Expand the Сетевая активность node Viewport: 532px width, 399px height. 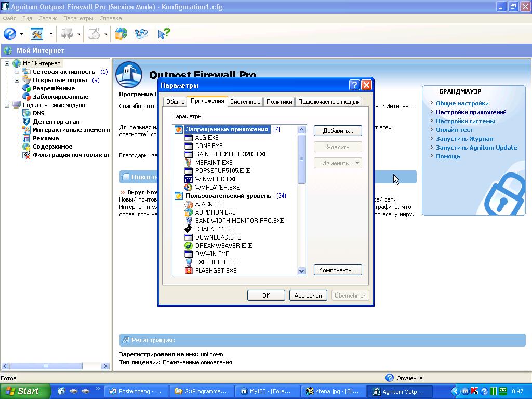coord(17,72)
